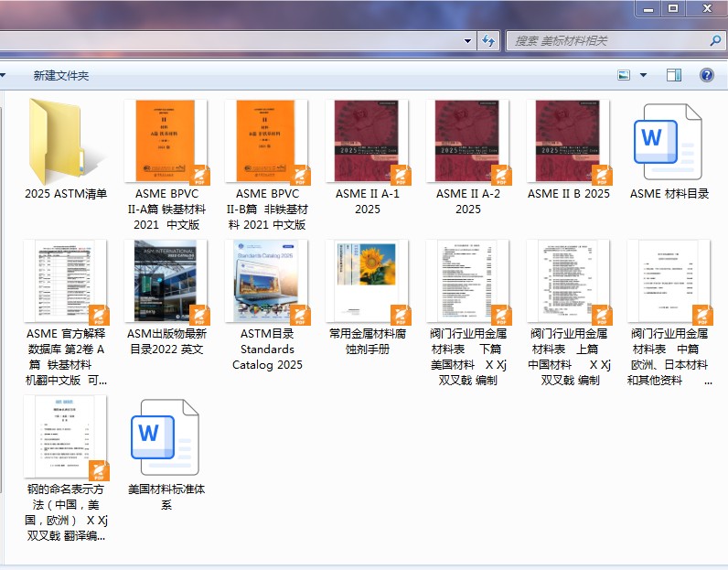
Task: Click the magnifier search icon
Action: click(x=715, y=41)
